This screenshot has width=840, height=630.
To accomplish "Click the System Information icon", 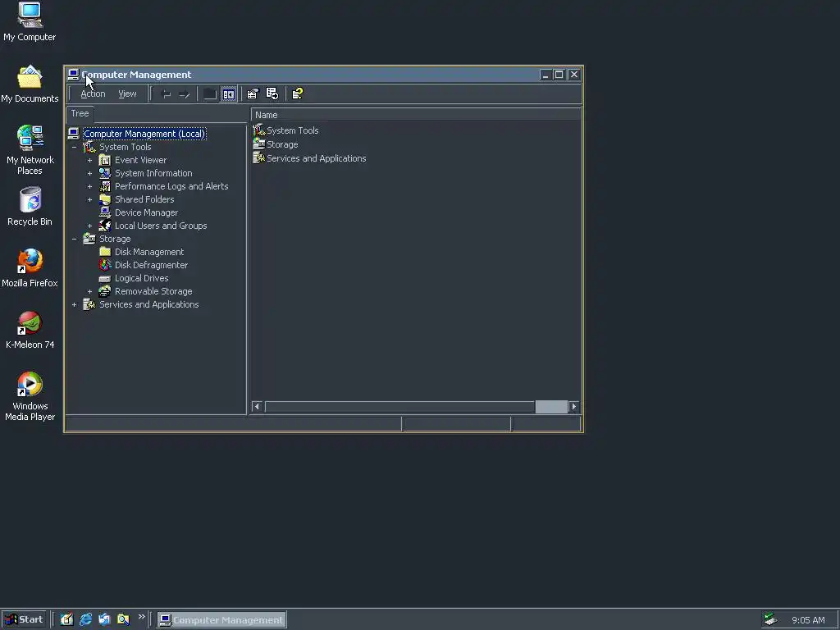I will click(x=105, y=173).
